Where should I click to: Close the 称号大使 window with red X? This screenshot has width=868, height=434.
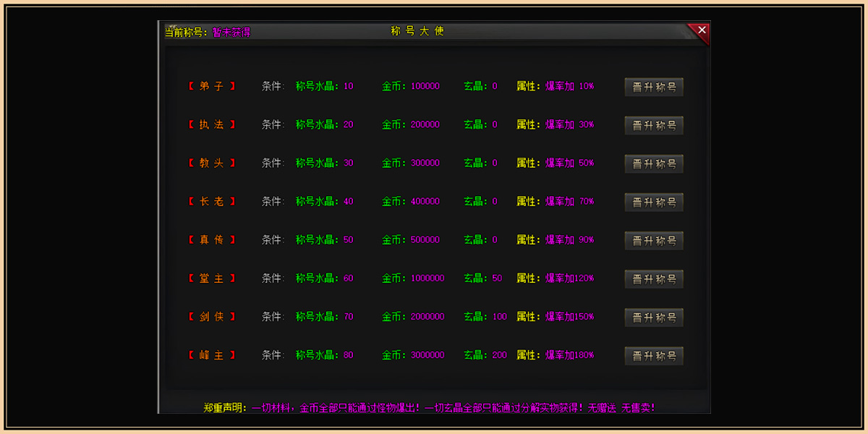701,30
